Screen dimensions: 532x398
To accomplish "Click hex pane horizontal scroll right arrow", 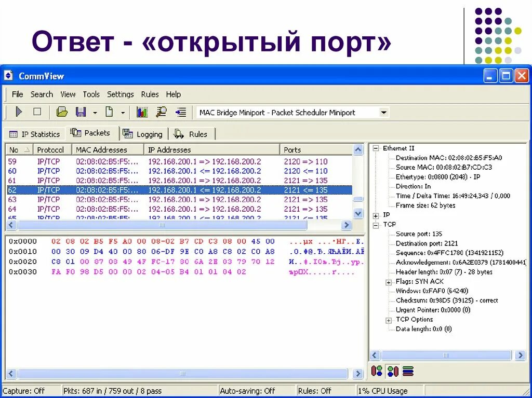I will [x=357, y=374].
